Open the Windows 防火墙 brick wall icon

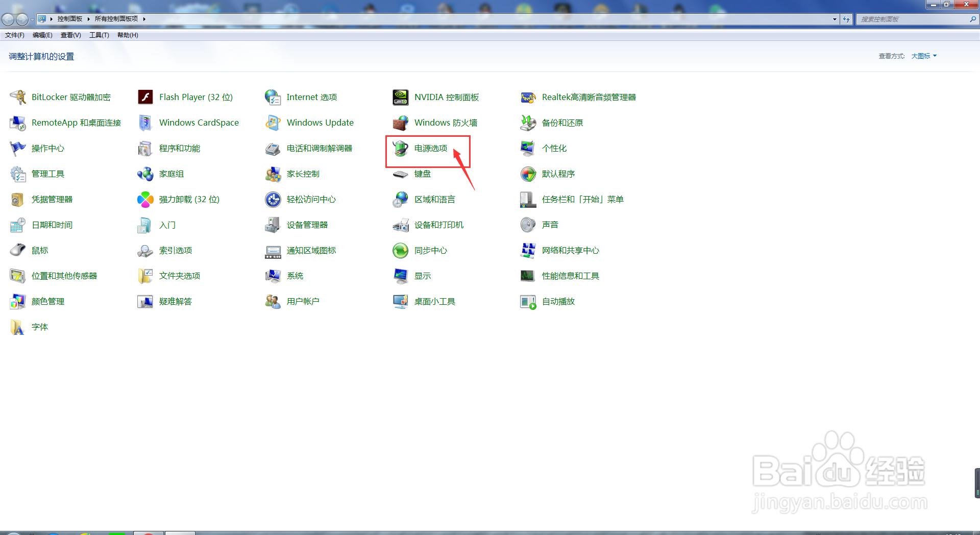click(x=401, y=123)
